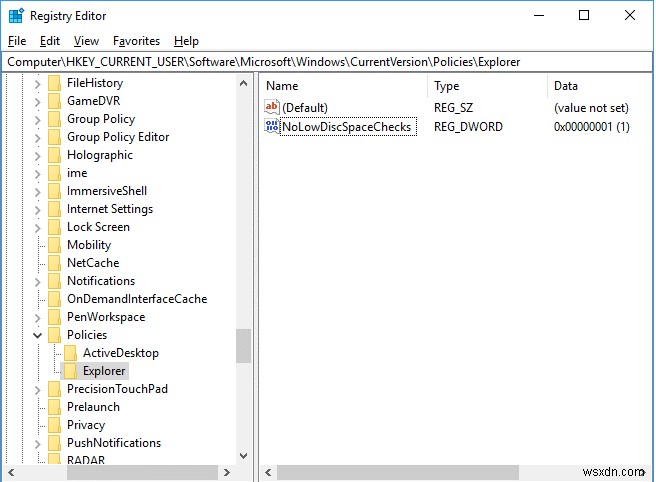The width and height of the screenshot is (656, 482).
Task: Collapse the Policies key
Action: [38, 335]
